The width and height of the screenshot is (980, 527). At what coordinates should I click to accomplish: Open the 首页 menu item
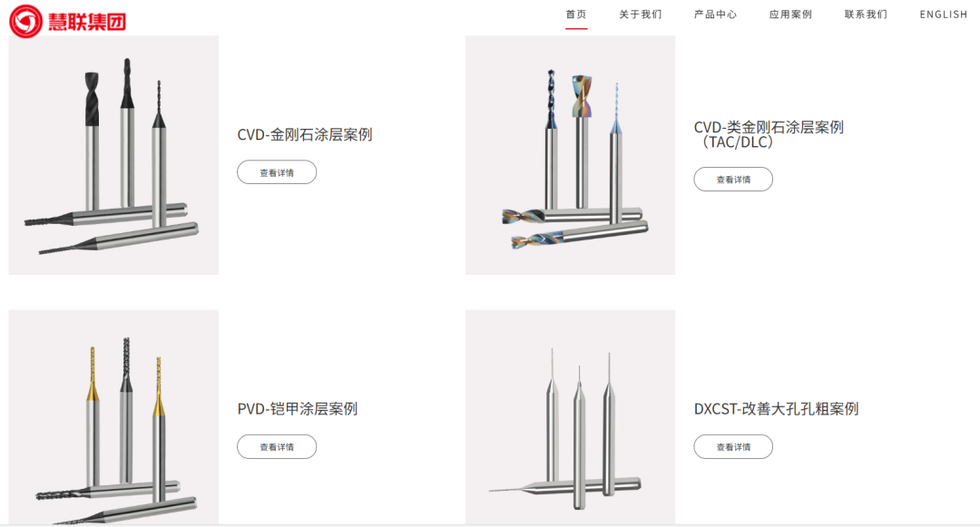coord(575,15)
